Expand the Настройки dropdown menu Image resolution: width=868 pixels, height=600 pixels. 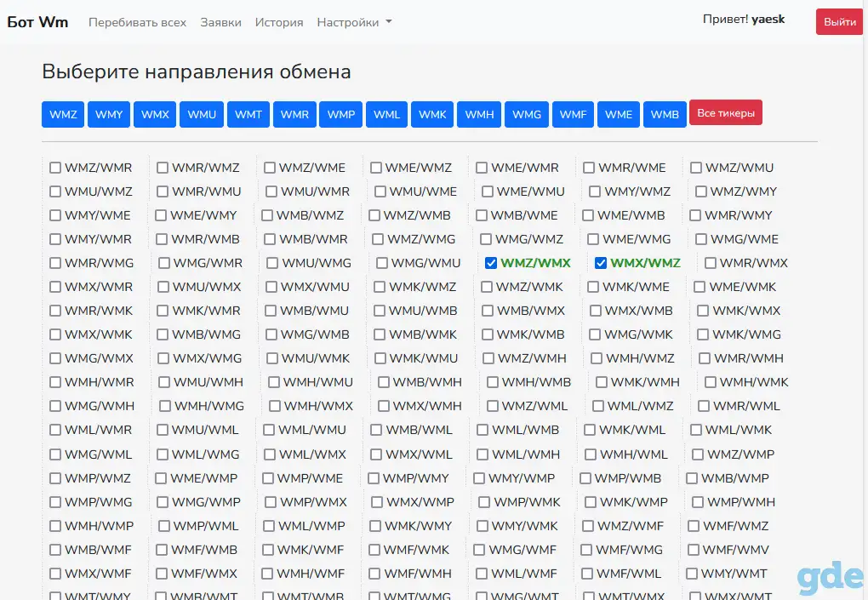[354, 22]
